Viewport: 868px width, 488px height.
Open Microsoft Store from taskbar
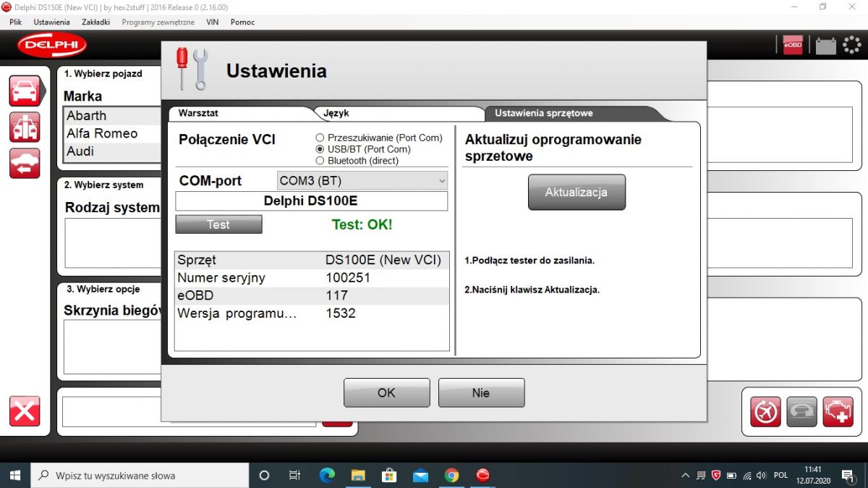(389, 475)
